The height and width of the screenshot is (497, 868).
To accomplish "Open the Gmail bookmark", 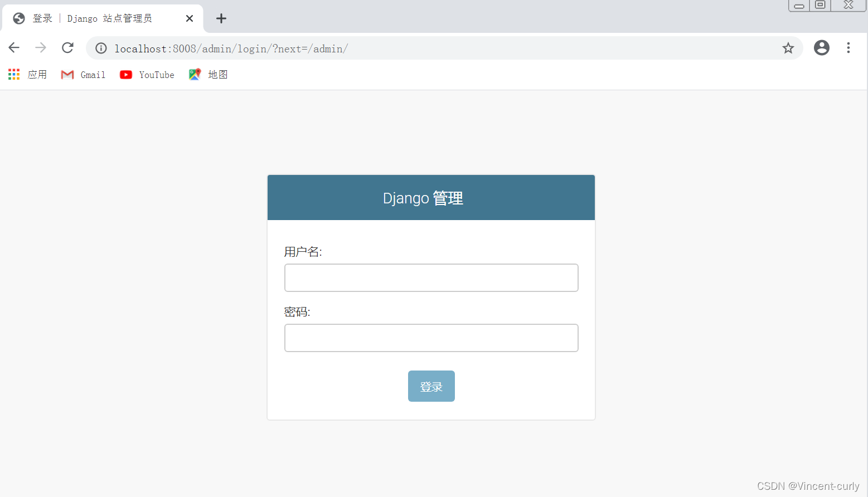I will pos(83,75).
